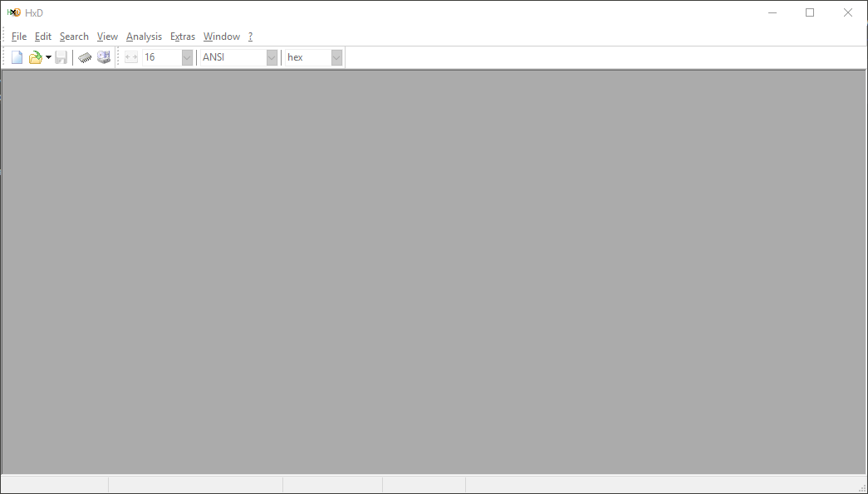Open the hex offset base dropdown
The image size is (868, 494).
pos(336,57)
